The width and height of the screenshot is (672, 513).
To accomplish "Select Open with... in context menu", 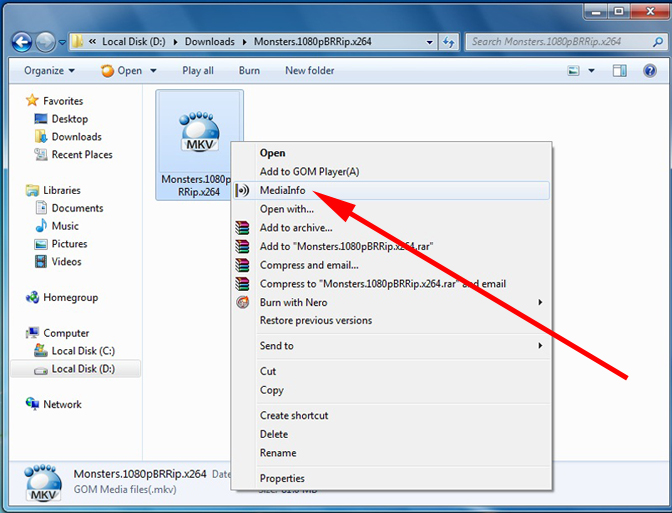I will [286, 209].
